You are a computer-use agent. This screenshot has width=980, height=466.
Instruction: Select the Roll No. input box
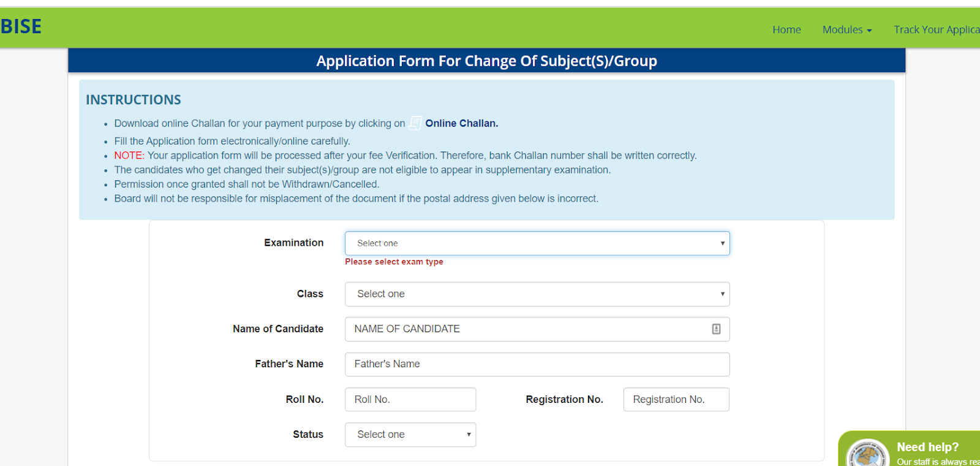point(410,400)
